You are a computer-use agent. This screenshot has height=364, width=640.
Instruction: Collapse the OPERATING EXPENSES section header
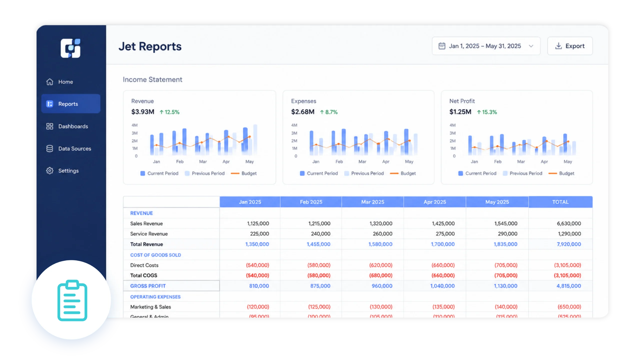pos(155,297)
